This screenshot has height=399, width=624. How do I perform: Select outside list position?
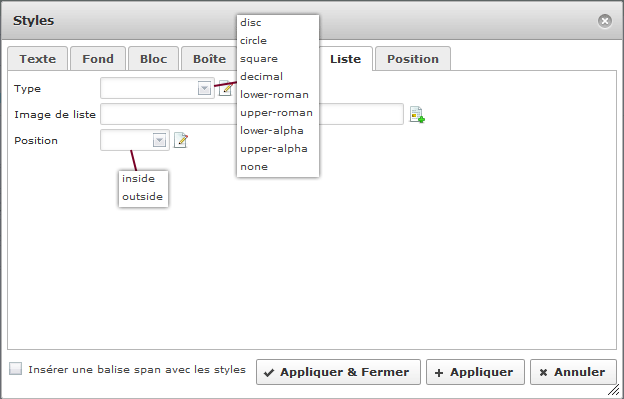point(143,197)
